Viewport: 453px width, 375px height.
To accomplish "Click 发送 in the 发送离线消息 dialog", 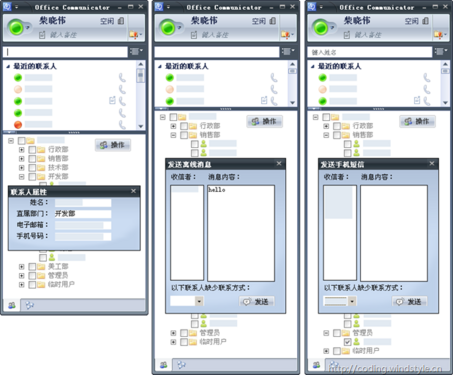I will [x=257, y=302].
